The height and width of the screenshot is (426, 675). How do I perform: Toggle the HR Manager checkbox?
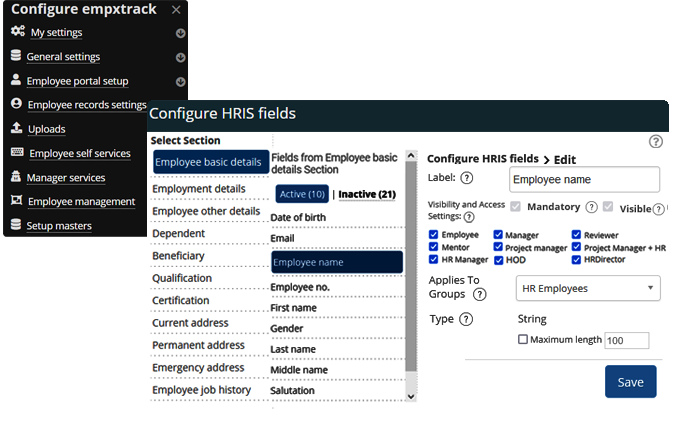(433, 259)
